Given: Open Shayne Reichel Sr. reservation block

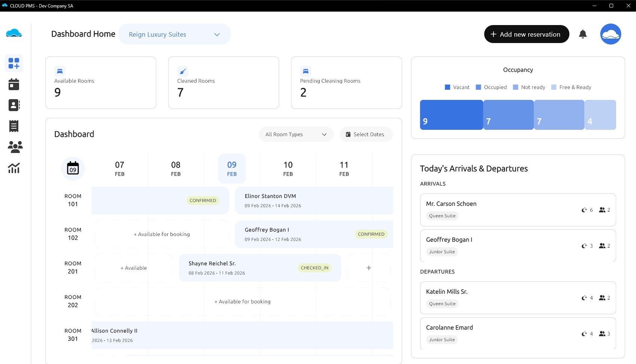Looking at the screenshot, I should pos(260,268).
